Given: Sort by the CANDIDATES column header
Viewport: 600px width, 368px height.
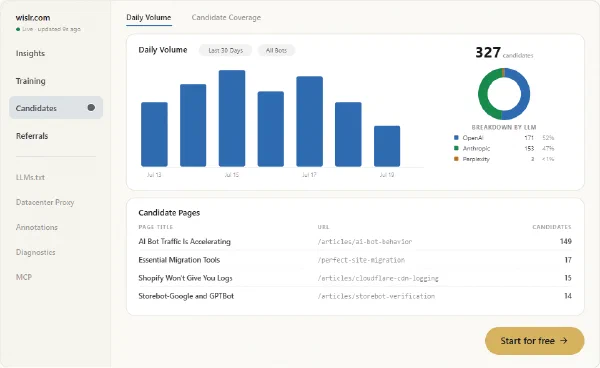Looking at the screenshot, I should (x=552, y=227).
